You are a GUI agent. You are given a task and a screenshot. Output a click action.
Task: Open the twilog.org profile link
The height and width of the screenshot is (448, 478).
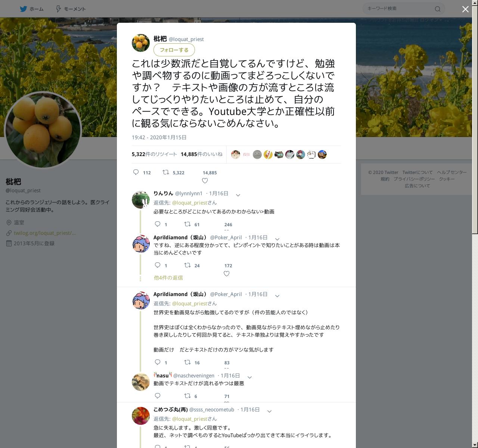[45, 233]
